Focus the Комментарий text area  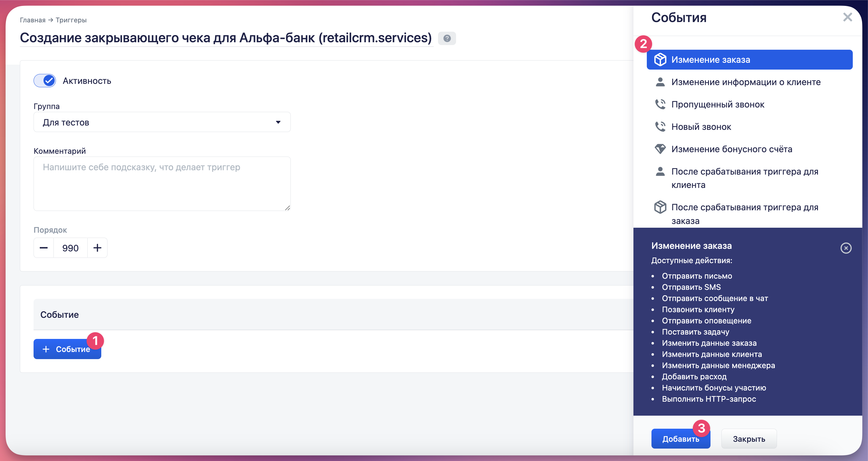162,184
